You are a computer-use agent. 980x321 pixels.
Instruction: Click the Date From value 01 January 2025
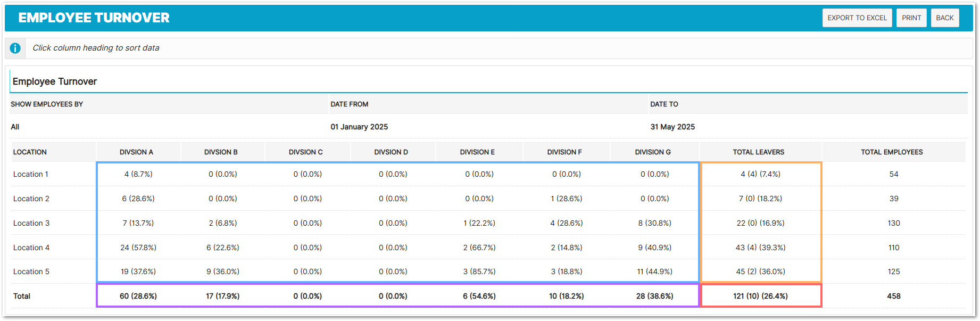(359, 127)
